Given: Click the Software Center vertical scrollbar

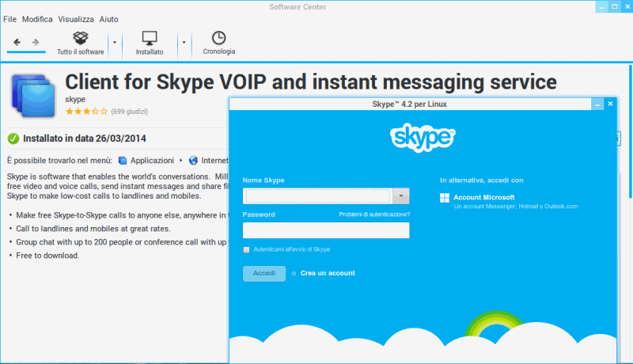Looking at the screenshot, I should (x=630, y=131).
